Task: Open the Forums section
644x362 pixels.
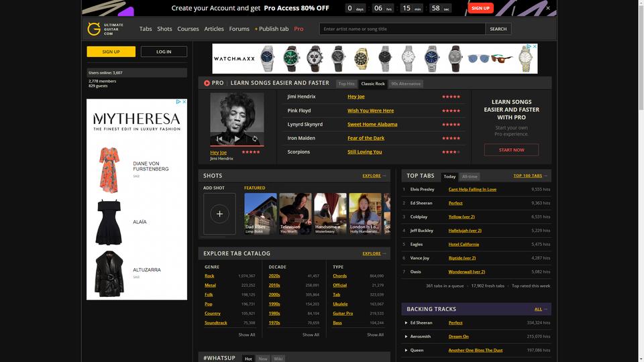Action: [x=239, y=29]
